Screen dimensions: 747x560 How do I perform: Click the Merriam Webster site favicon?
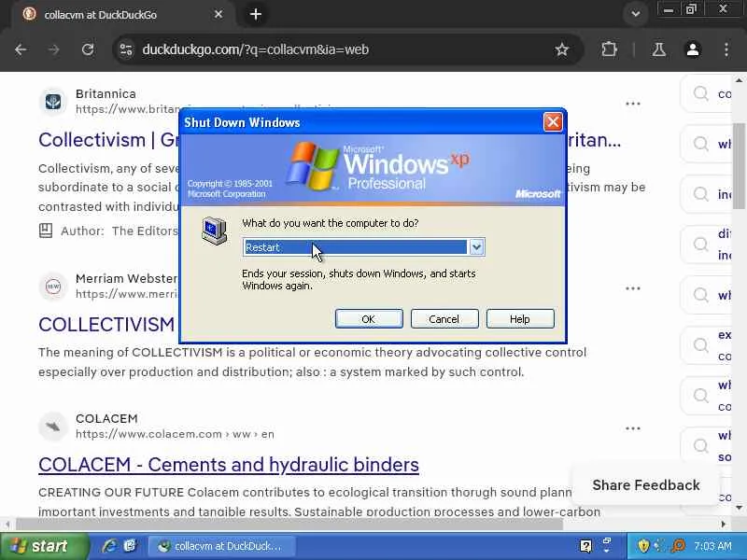click(x=53, y=287)
